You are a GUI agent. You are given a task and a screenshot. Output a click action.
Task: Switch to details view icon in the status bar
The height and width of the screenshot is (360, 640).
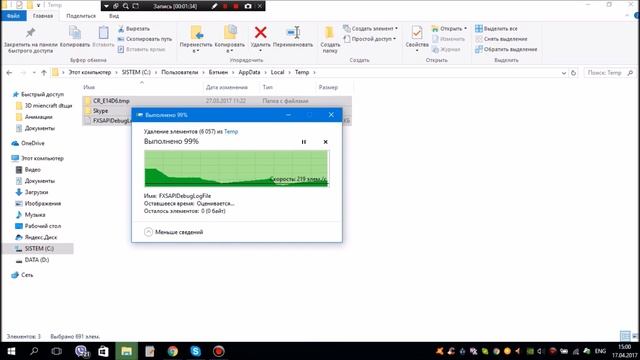click(x=624, y=336)
